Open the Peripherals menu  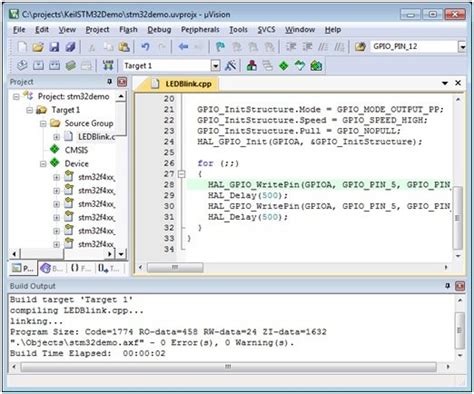[x=200, y=30]
